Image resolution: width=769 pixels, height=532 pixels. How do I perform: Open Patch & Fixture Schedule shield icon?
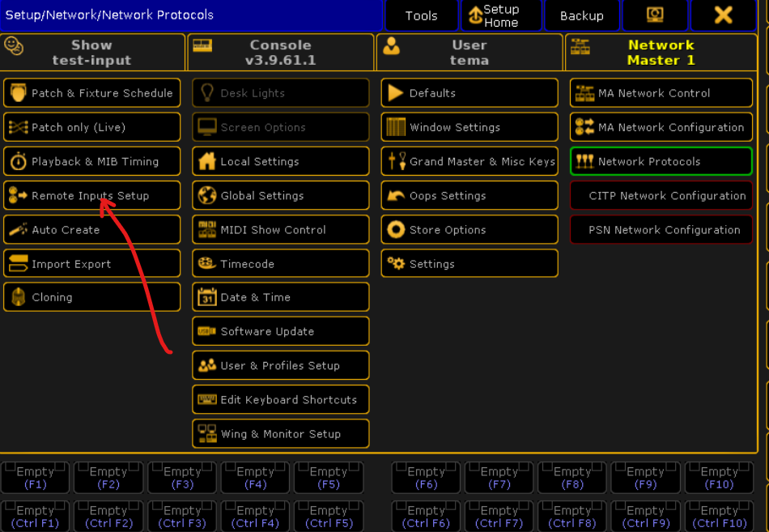tap(18, 93)
